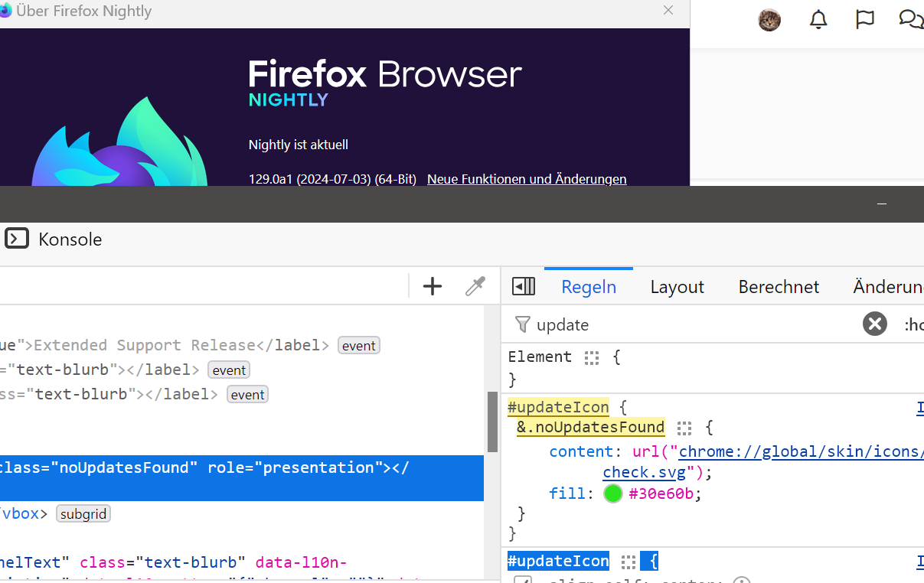Click the flag icon in header
Viewport: 924px width, 583px height.
click(864, 20)
